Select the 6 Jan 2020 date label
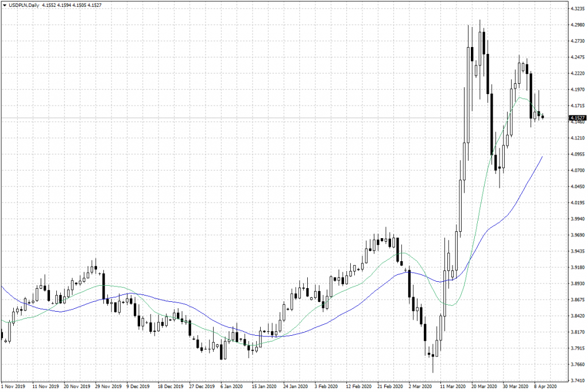This screenshot has height=392, width=588. [x=232, y=386]
